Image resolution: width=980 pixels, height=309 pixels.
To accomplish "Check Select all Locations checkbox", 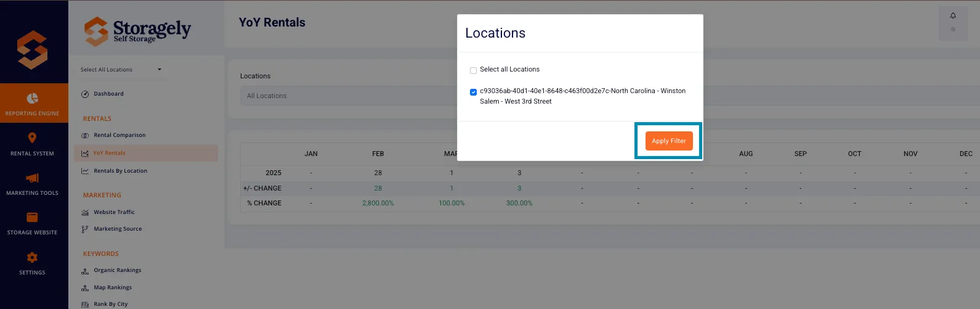I will [473, 70].
